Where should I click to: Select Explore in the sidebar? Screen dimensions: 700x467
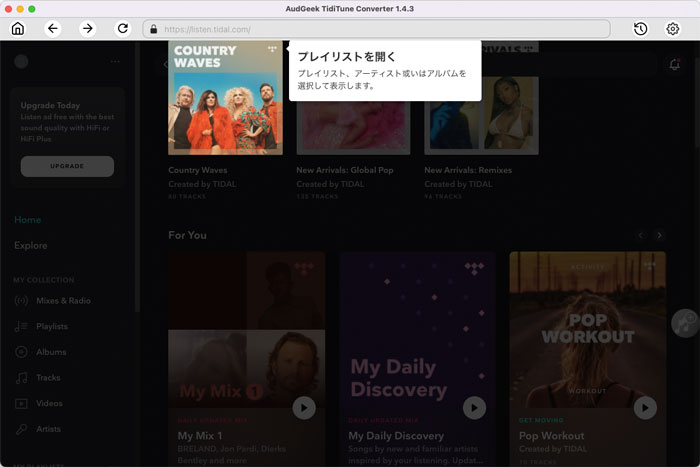tap(30, 246)
